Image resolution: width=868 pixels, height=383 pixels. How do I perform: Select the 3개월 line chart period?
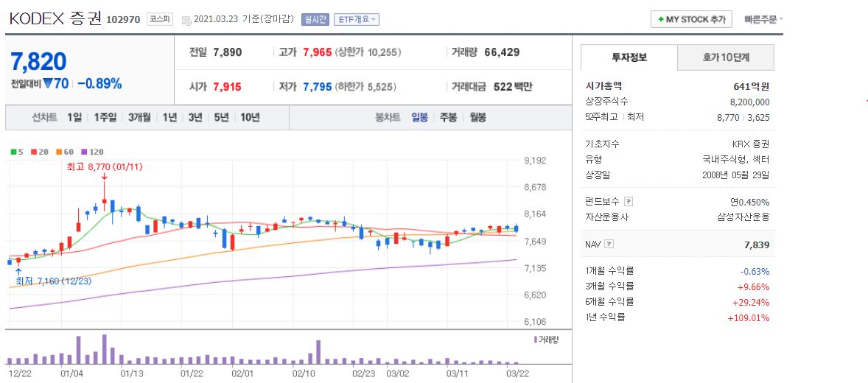[139, 117]
